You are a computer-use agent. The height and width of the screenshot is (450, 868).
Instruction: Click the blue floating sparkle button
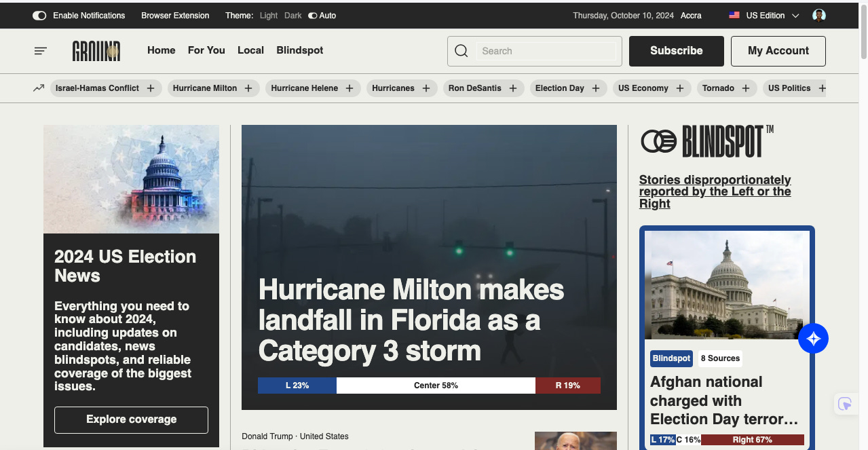(x=813, y=339)
